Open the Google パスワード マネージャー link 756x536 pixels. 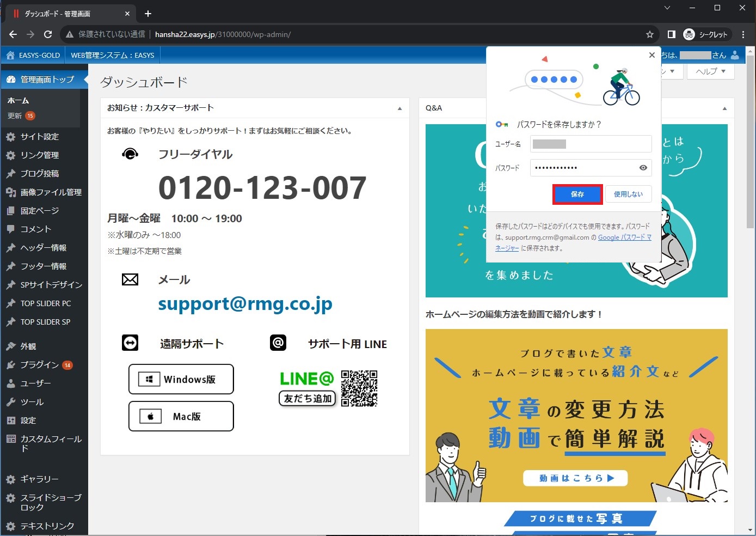[624, 237]
